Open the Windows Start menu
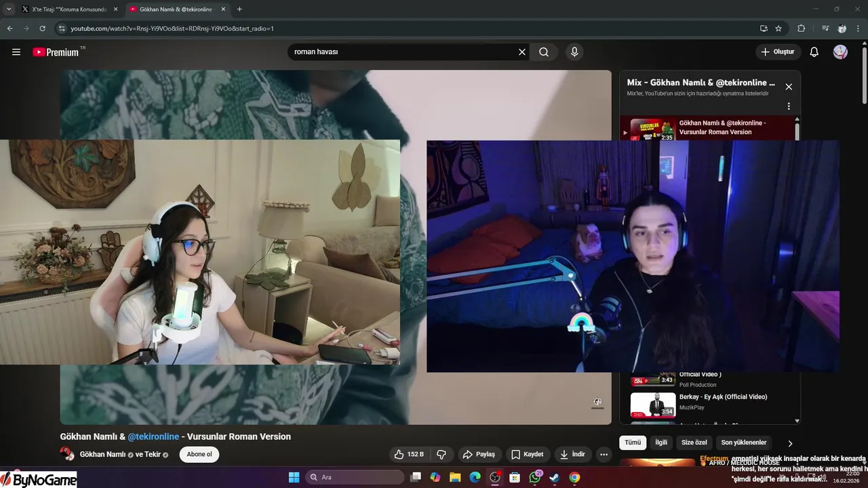 coord(294,477)
